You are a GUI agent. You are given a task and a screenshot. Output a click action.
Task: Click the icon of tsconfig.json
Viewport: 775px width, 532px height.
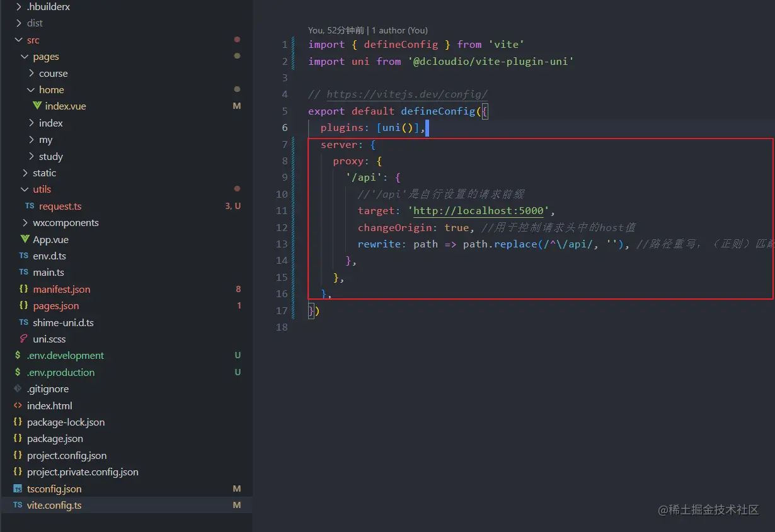[18, 489]
